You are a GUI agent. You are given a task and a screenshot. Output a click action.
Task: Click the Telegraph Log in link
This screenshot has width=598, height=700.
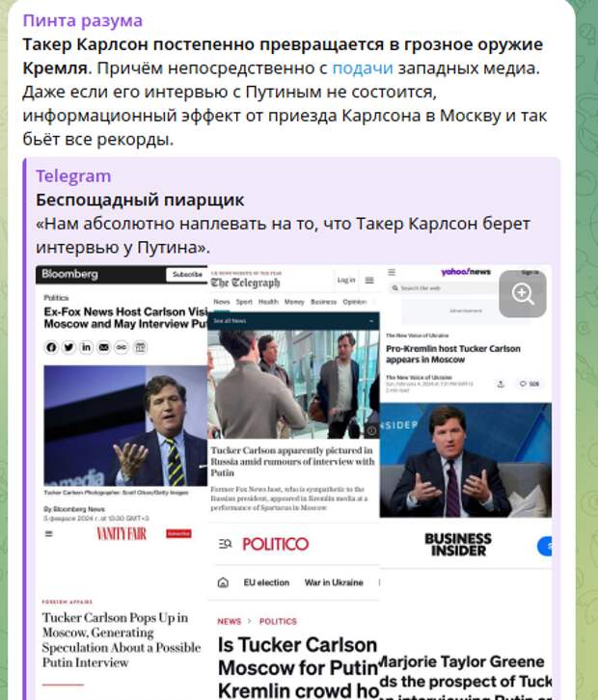pyautogui.click(x=346, y=280)
